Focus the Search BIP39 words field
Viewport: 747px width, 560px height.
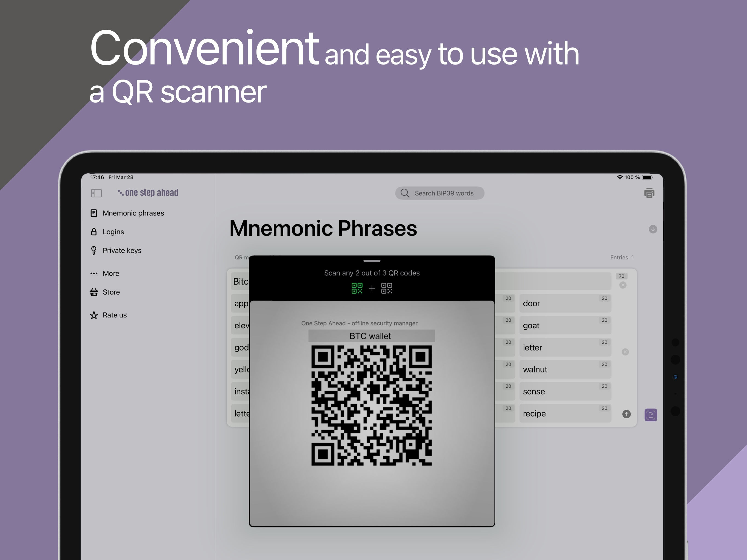pyautogui.click(x=440, y=193)
